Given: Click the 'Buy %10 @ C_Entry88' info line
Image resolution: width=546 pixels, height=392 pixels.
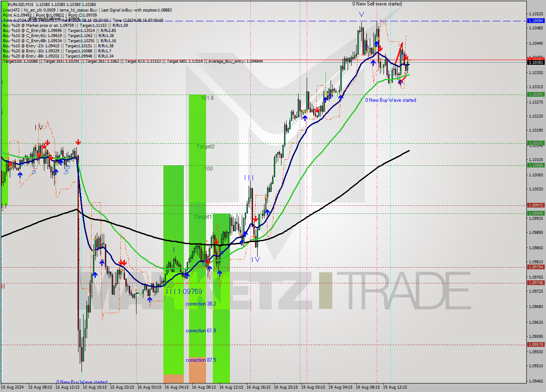Looking at the screenshot, I should point(59,41).
